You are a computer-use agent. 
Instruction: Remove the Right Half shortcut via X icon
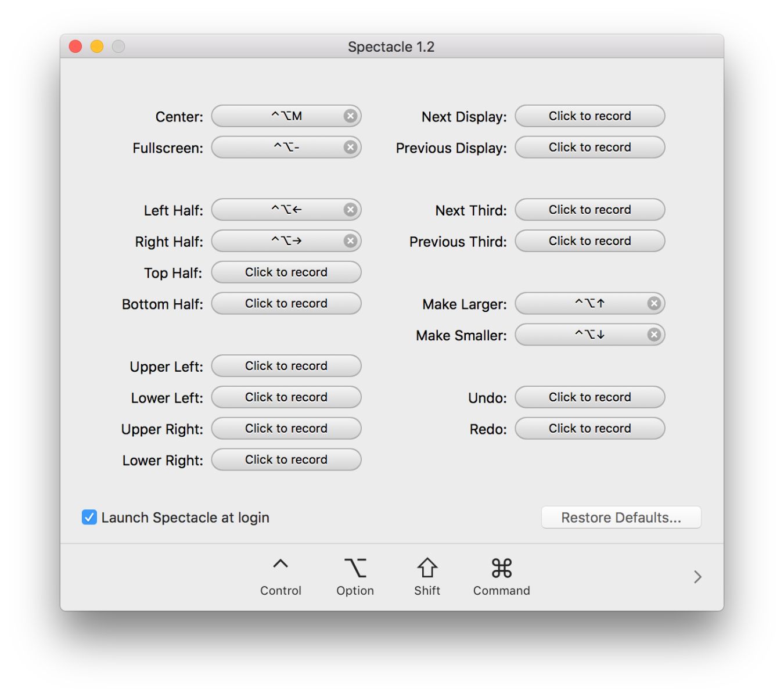coord(350,241)
